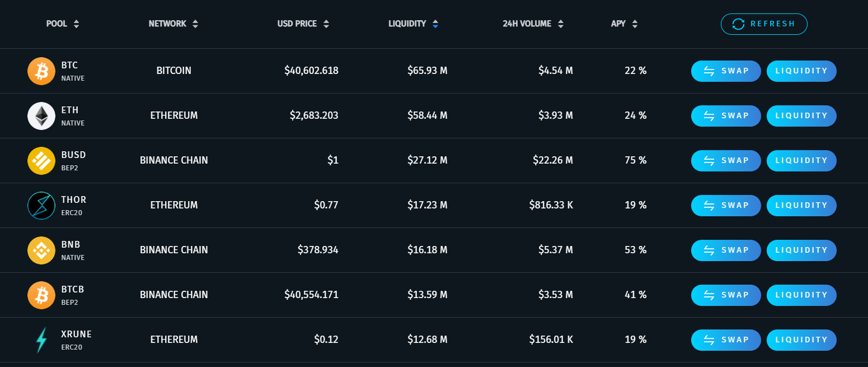Viewport: 868px width, 367px height.
Task: Click the $156.01 K volume value
Action: (551, 340)
